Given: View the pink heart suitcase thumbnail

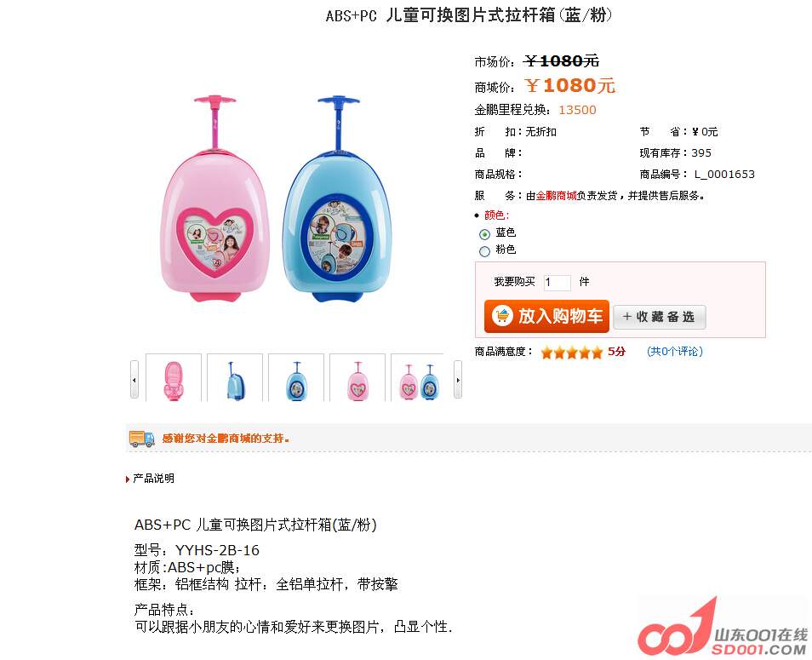Looking at the screenshot, I should point(357,378).
